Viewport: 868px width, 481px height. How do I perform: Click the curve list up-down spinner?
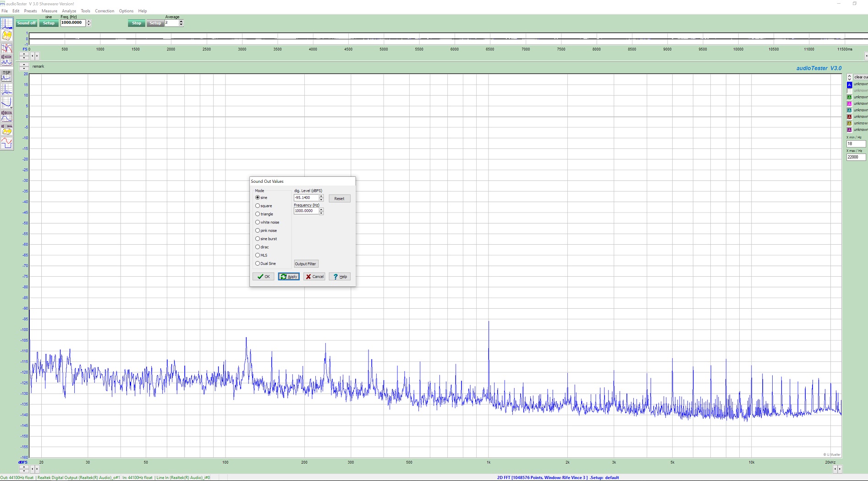pos(849,77)
